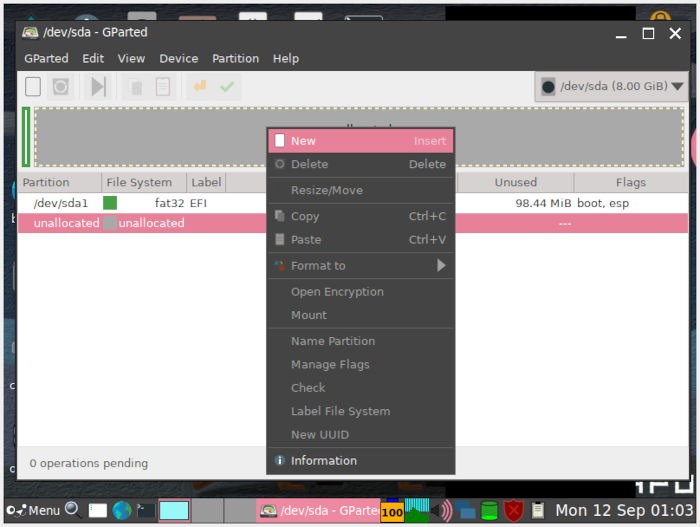Screen dimensions: 700x527
Task: Click the New partition toolbar icon
Action: click(33, 87)
